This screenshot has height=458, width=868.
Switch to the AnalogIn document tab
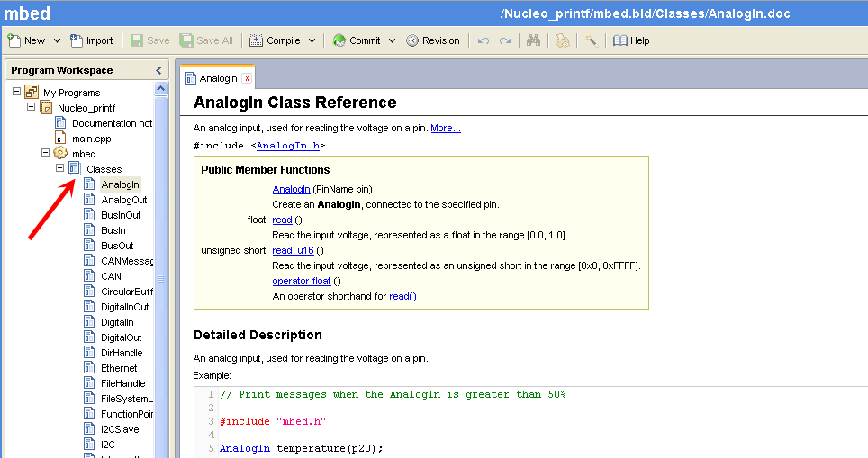coord(218,78)
